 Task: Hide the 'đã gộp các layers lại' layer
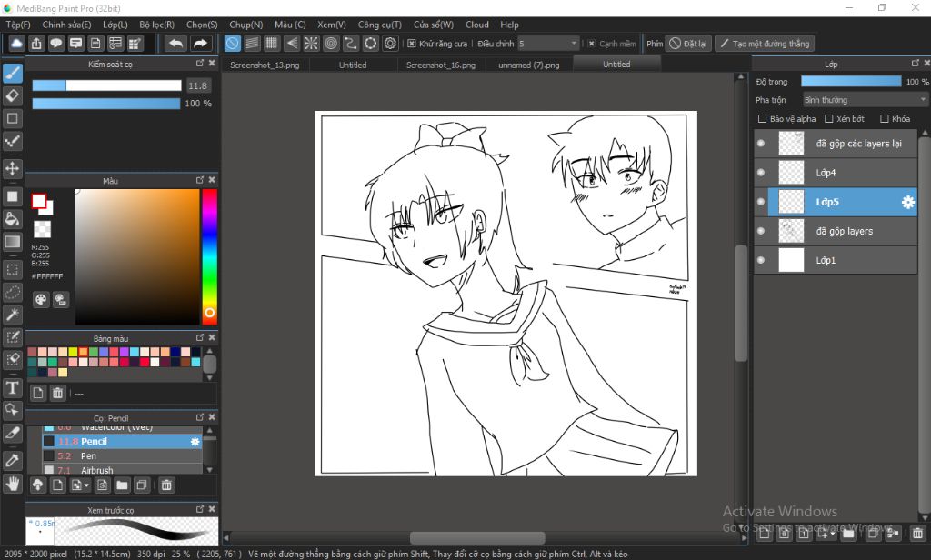[x=761, y=143]
